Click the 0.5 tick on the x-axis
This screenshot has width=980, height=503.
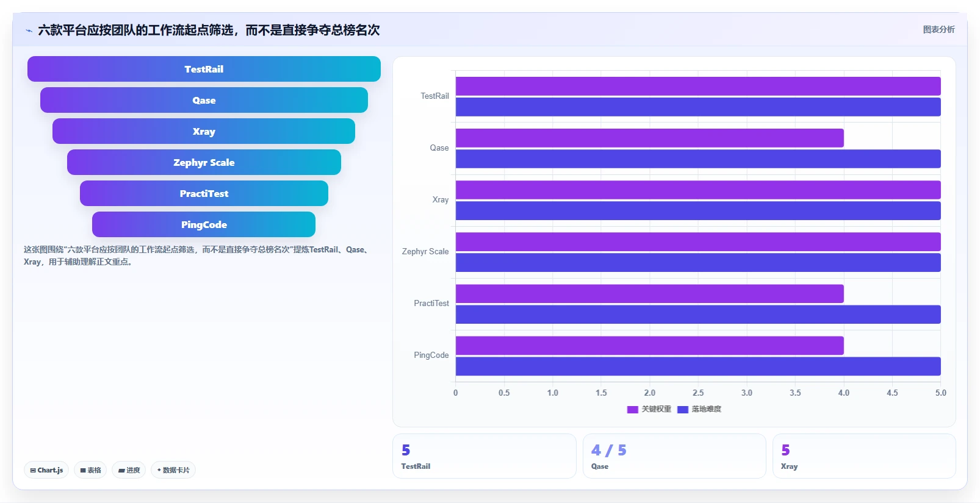point(504,393)
